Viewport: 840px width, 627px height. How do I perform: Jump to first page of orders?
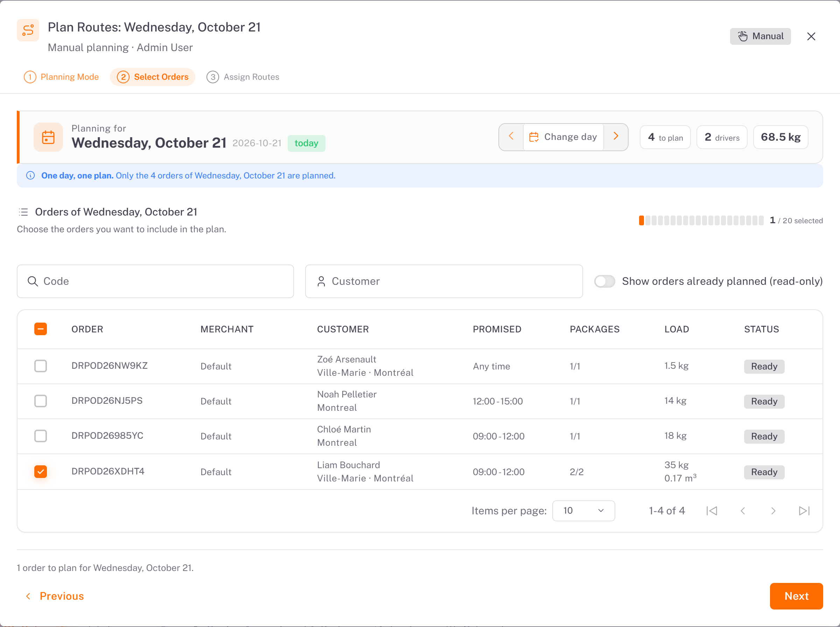pyautogui.click(x=712, y=511)
